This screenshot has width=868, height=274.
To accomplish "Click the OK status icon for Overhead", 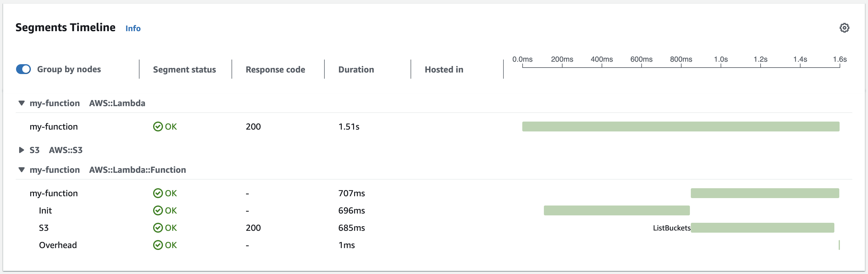I will 158,245.
